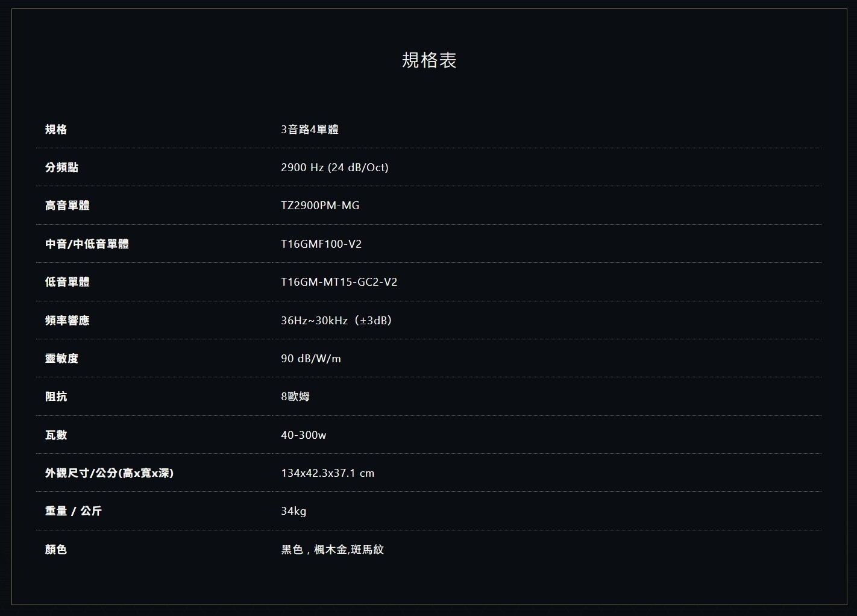857x616 pixels.
Task: Select the 90 dB/W/m sensitivity value
Action: pos(311,359)
